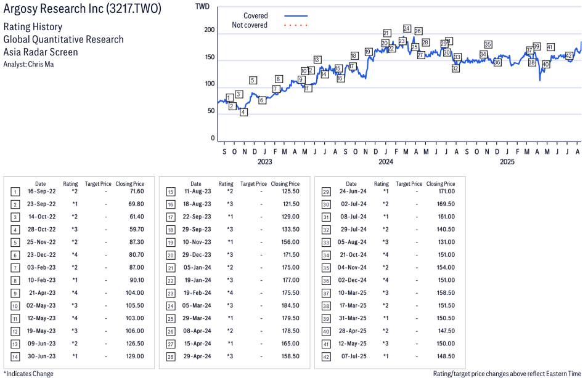
Task: Click the red dotted Not covered legend sample
Action: point(296,25)
